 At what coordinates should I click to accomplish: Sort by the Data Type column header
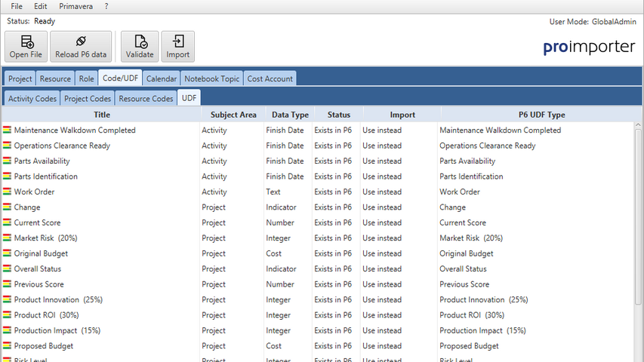[x=290, y=115]
